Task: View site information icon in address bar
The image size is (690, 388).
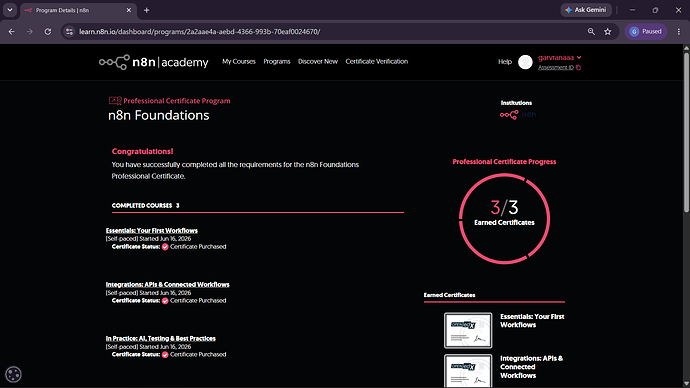Action: pyautogui.click(x=69, y=32)
